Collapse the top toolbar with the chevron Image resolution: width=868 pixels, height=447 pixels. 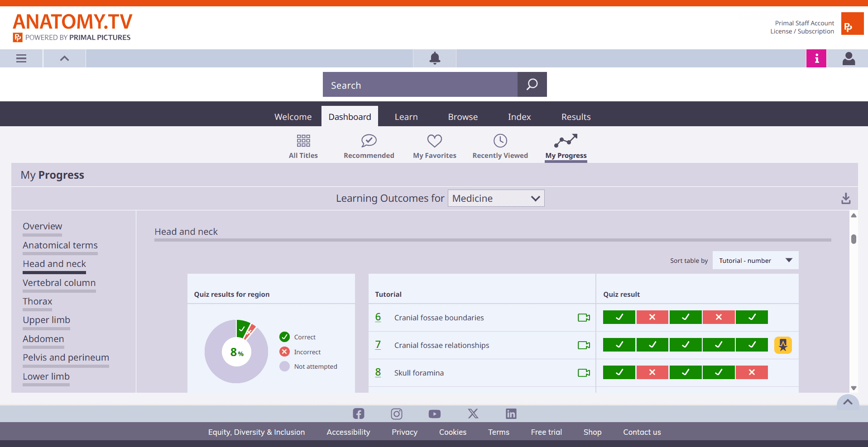[x=64, y=58]
